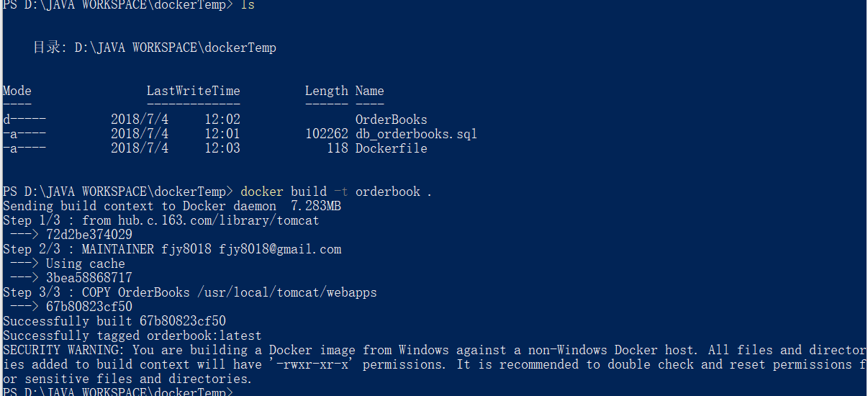Screen dimensions: 868x396
Task: Click the Successfully tagged orderbook:latest line
Action: point(132,336)
